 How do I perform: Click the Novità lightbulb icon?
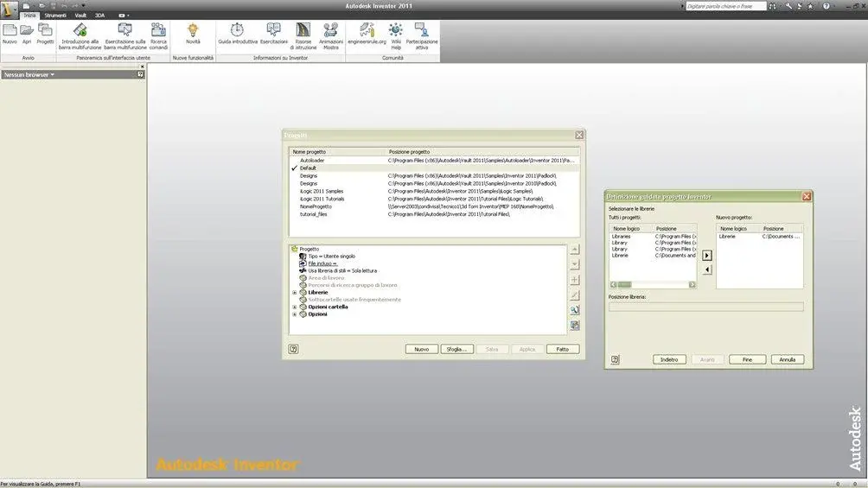coord(193,34)
